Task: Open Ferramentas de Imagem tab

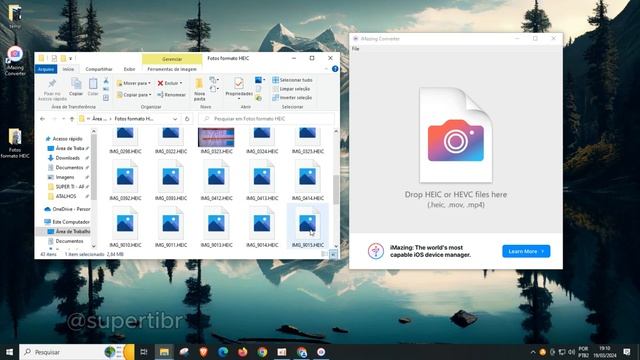Action: click(172, 69)
